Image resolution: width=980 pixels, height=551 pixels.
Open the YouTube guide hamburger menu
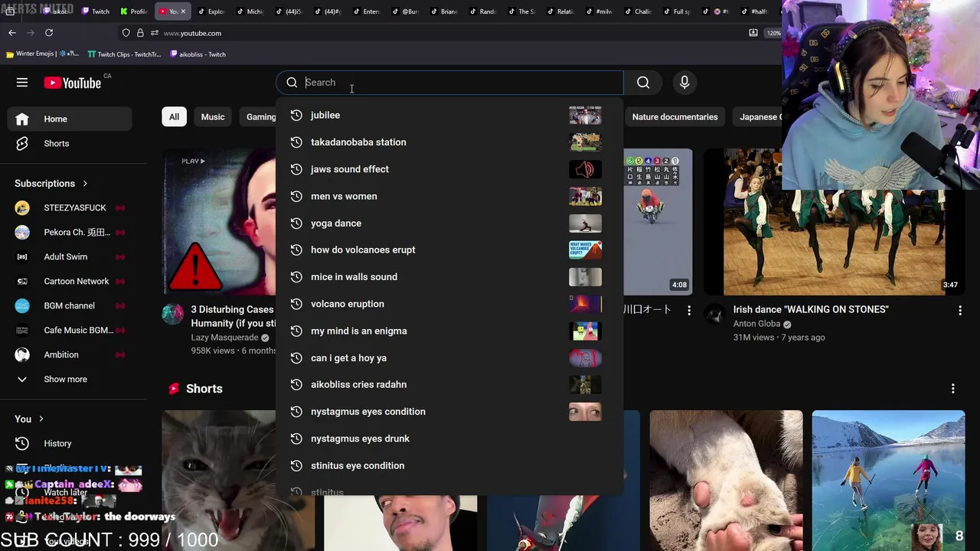tap(22, 83)
